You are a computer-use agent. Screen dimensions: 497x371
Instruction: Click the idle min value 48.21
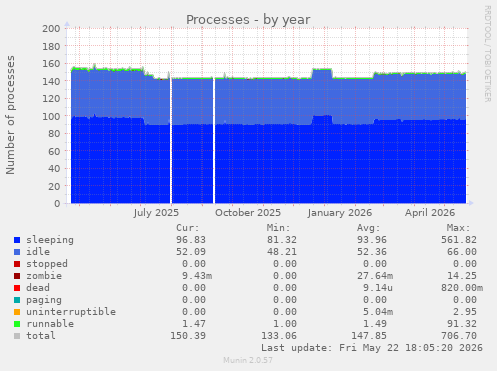pos(282,252)
